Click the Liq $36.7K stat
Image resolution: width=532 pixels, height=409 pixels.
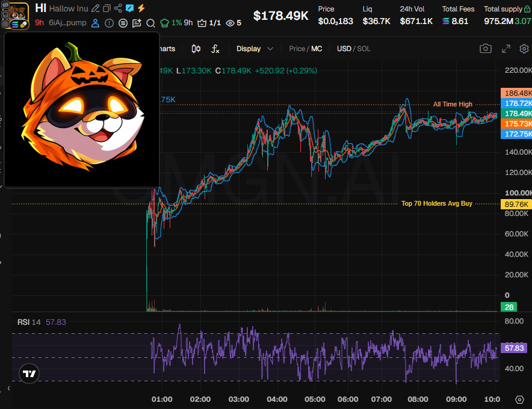[376, 16]
